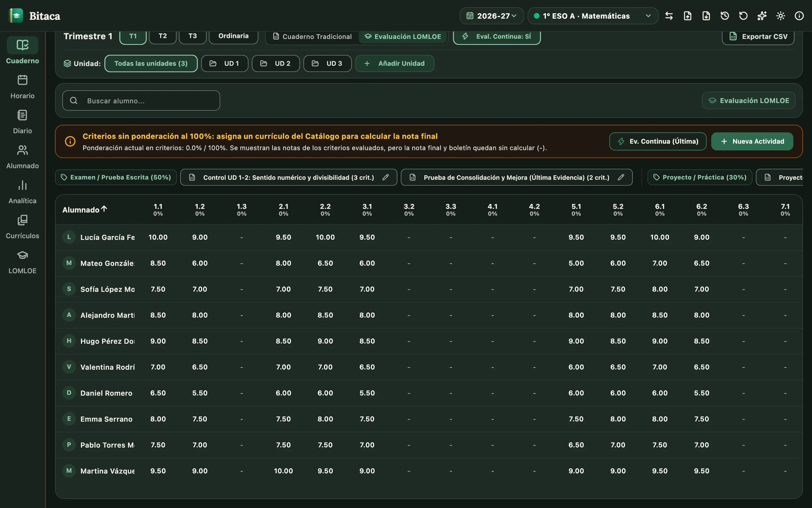
Task: Select Proyecto / Práctica (30%) tag
Action: [x=700, y=177]
